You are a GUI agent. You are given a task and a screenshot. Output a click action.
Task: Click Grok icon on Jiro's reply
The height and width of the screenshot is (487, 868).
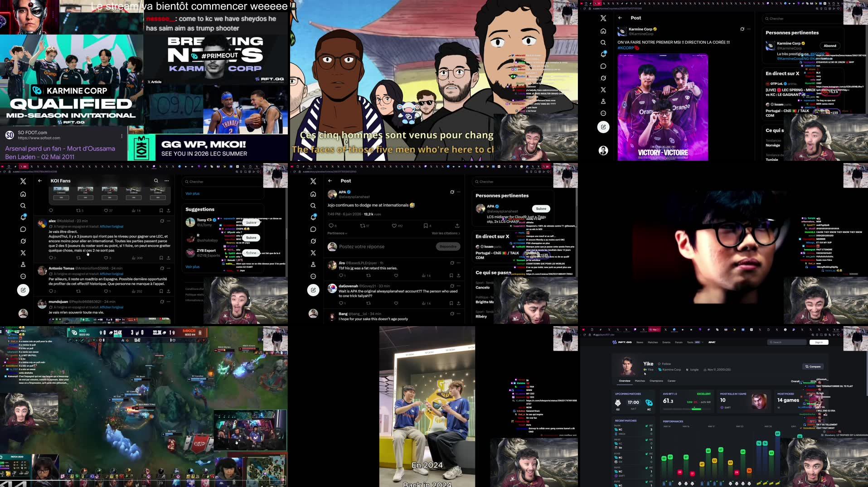(x=452, y=263)
